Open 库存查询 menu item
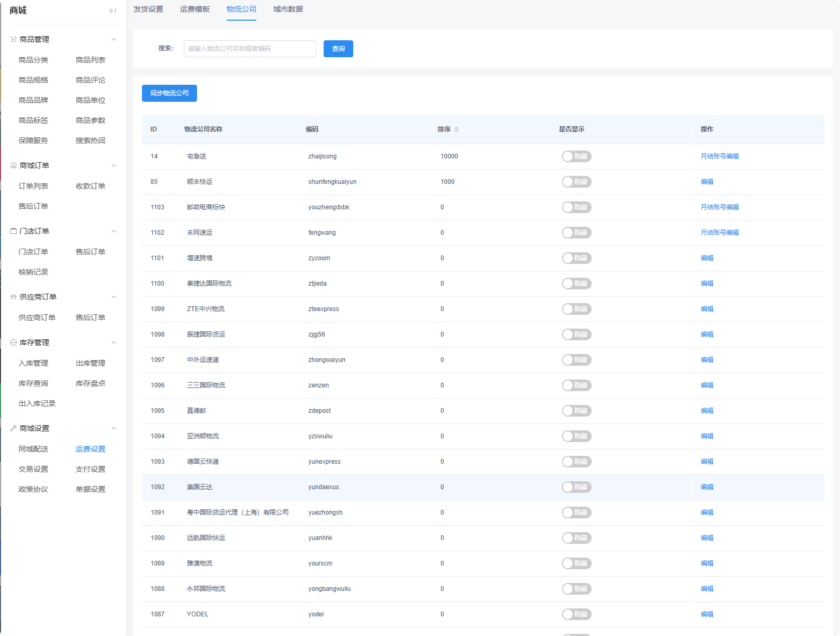 33,383
